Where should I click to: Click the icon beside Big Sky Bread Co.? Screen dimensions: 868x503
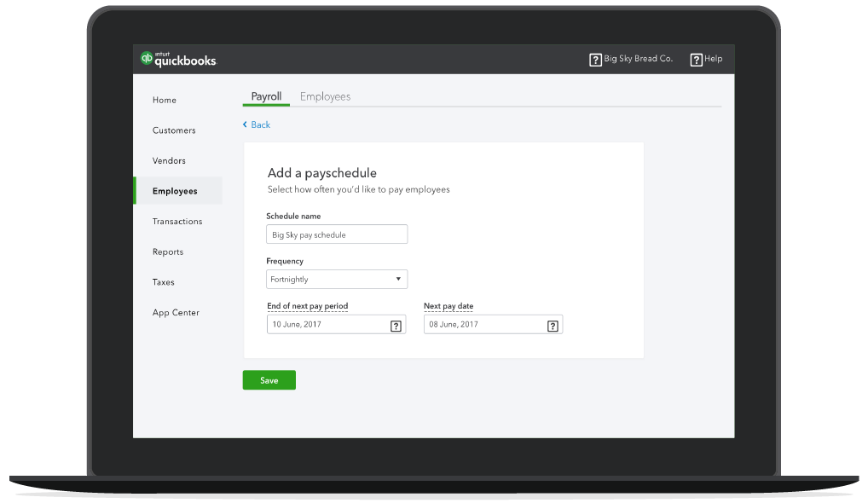point(595,60)
